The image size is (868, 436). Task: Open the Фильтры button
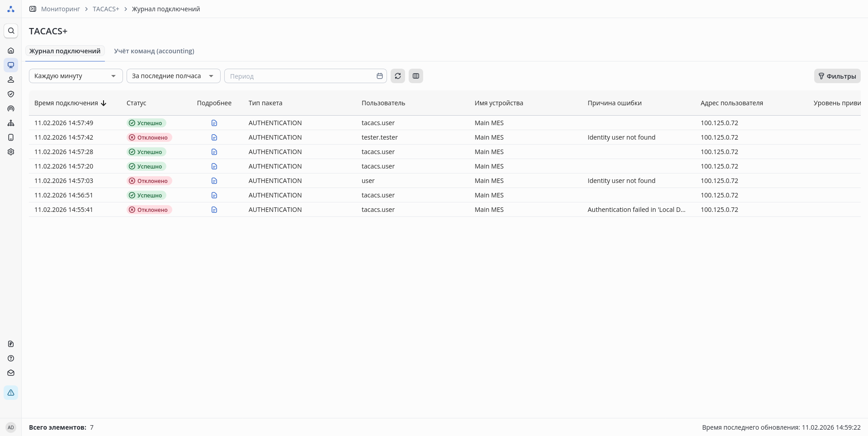pyautogui.click(x=837, y=76)
